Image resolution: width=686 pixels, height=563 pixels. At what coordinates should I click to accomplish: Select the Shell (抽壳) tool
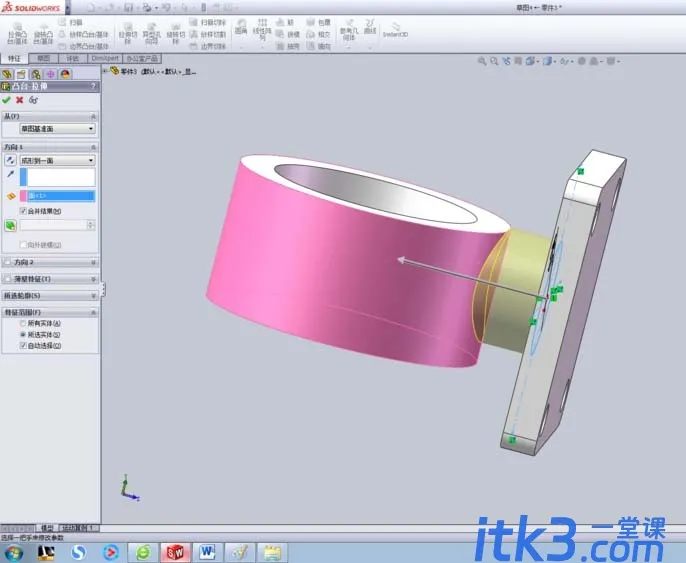288,46
